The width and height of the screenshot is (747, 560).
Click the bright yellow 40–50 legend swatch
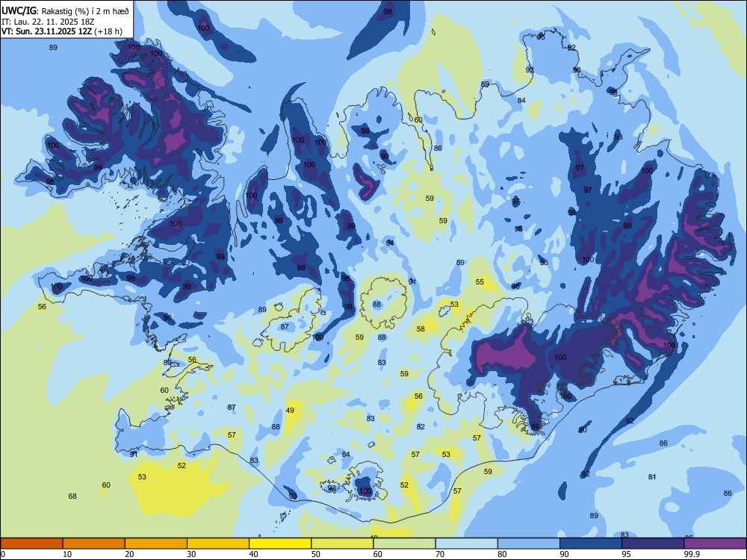pos(280,544)
